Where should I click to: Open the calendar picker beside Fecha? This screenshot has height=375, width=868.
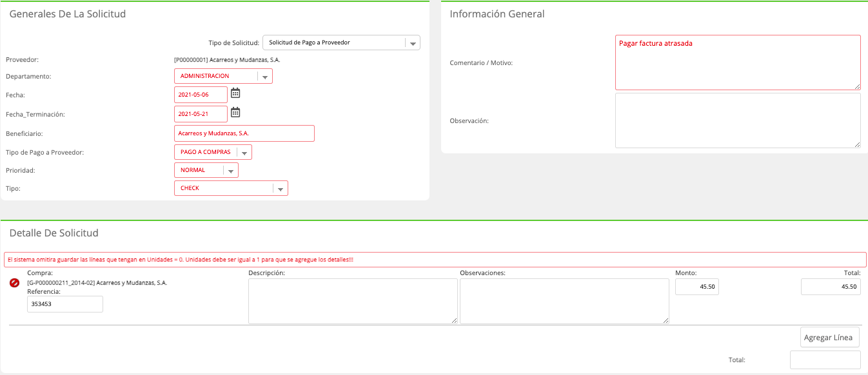[x=235, y=93]
